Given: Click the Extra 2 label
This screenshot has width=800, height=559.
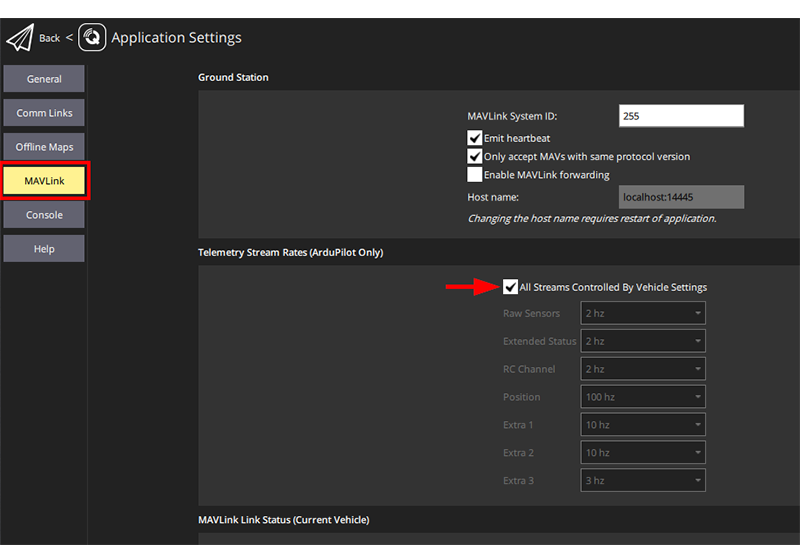Looking at the screenshot, I should point(518,453).
